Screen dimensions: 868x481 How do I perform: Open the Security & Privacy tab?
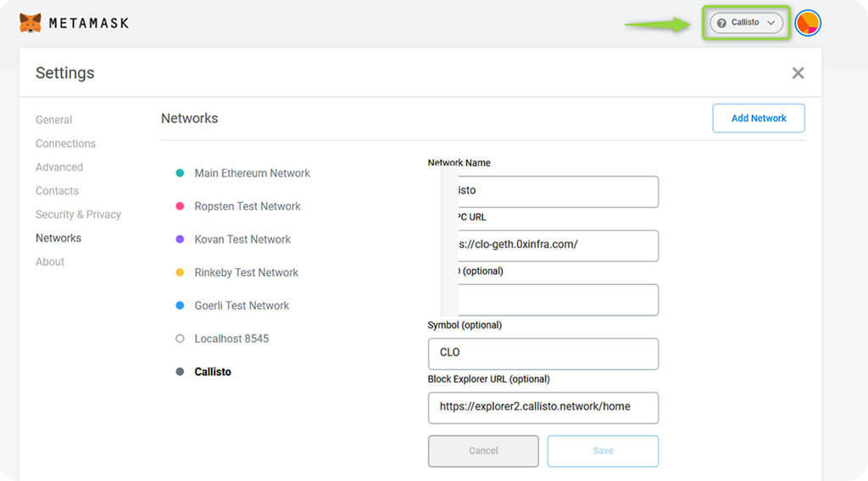click(78, 215)
